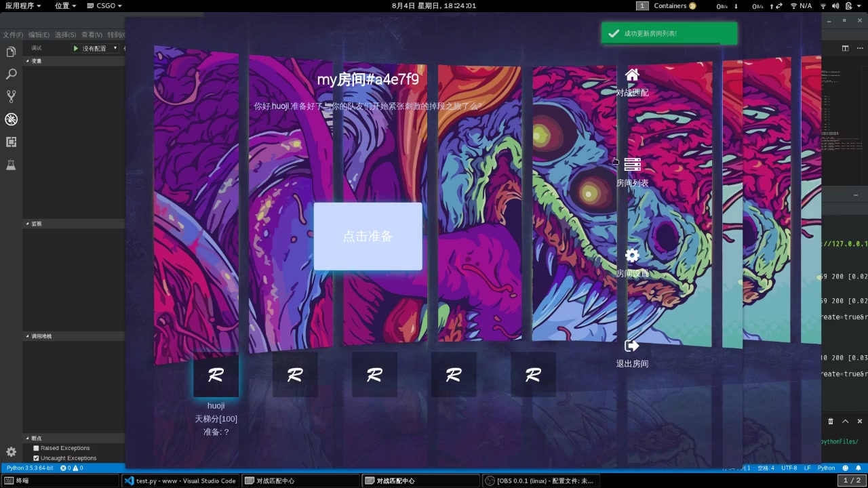Open VS Code Source Control icon
Image resolution: width=868 pixels, height=488 pixels.
coord(11,97)
